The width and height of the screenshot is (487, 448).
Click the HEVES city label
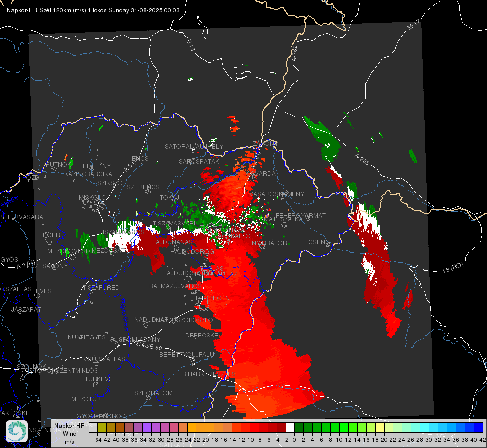click(x=42, y=291)
